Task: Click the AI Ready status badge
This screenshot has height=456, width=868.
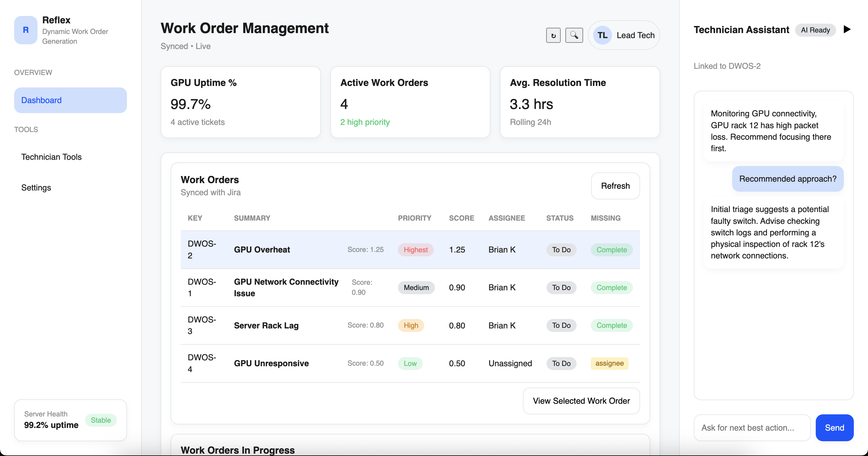Action: click(x=815, y=30)
